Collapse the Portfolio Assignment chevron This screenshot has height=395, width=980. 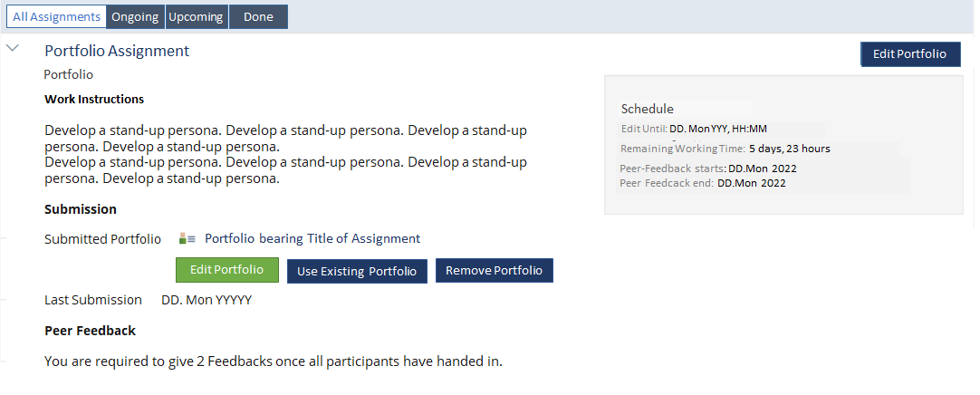[13, 48]
